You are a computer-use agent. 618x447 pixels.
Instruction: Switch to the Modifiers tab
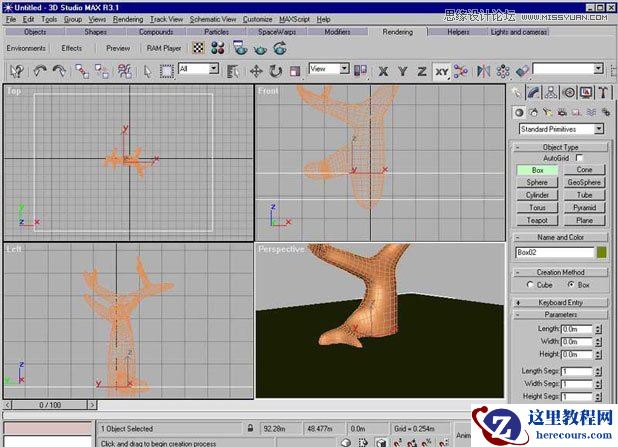click(x=337, y=32)
